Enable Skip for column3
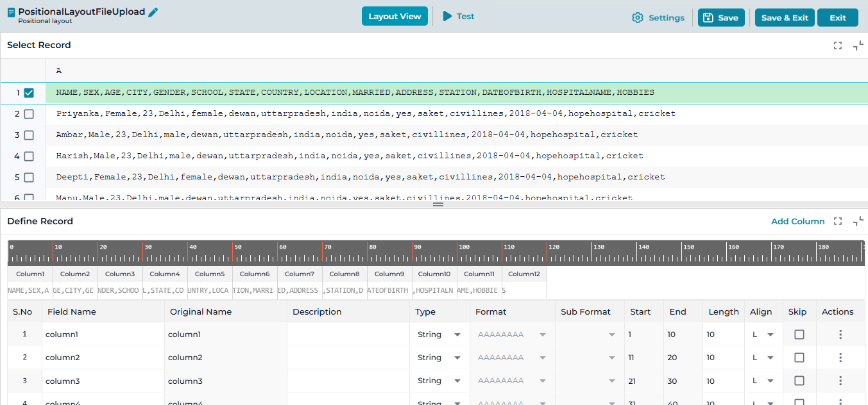 [x=799, y=381]
